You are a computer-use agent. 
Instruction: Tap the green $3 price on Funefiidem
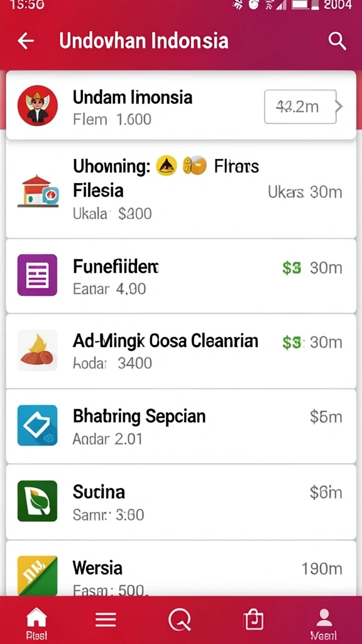pos(292,268)
